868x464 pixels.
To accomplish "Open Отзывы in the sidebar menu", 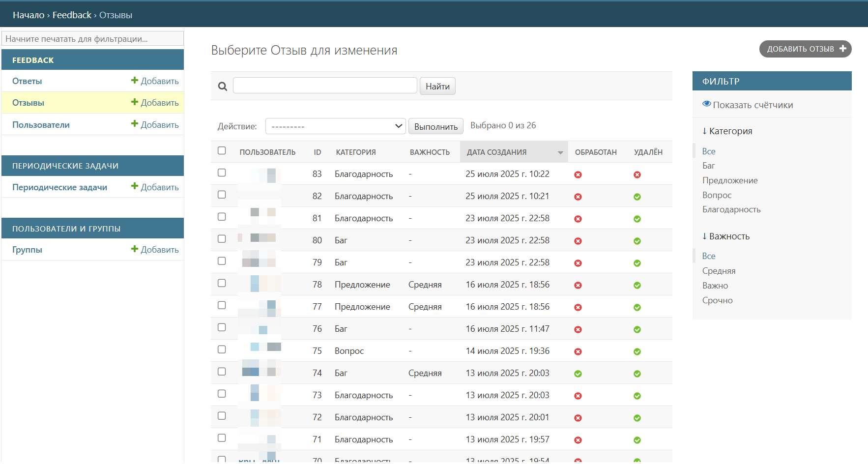I will coord(29,103).
